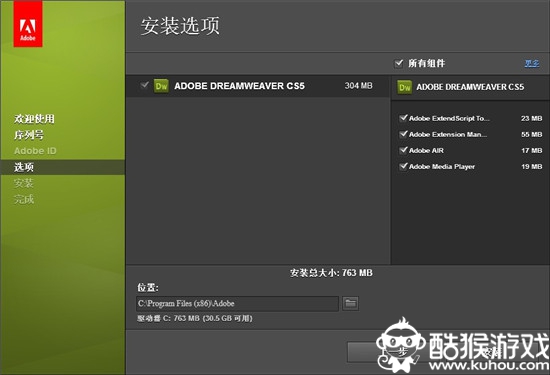Viewport: 550px width, 375px height.
Task: Uncheck the Adobe Media Player component
Action: (403, 166)
